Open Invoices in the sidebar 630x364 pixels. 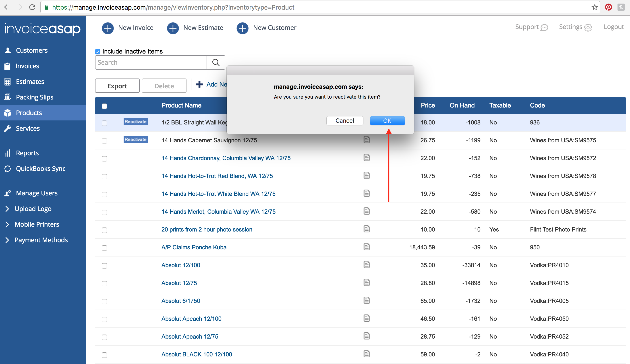click(27, 66)
